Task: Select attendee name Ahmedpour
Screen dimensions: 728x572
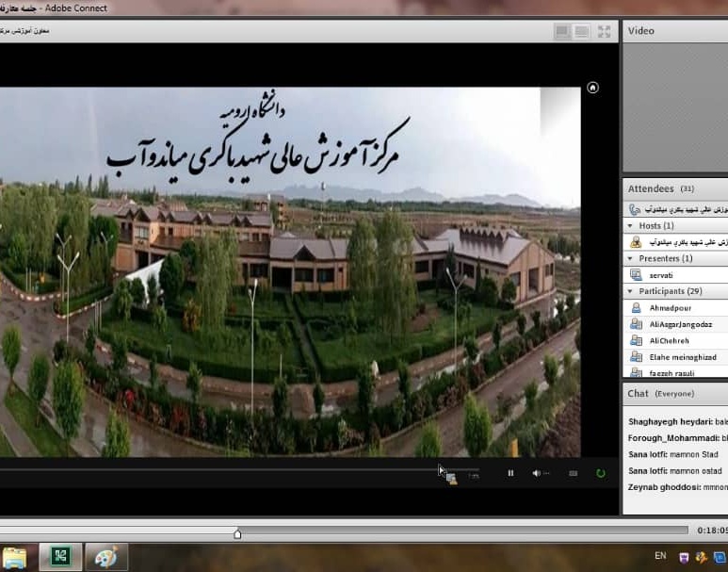Action: coord(671,308)
